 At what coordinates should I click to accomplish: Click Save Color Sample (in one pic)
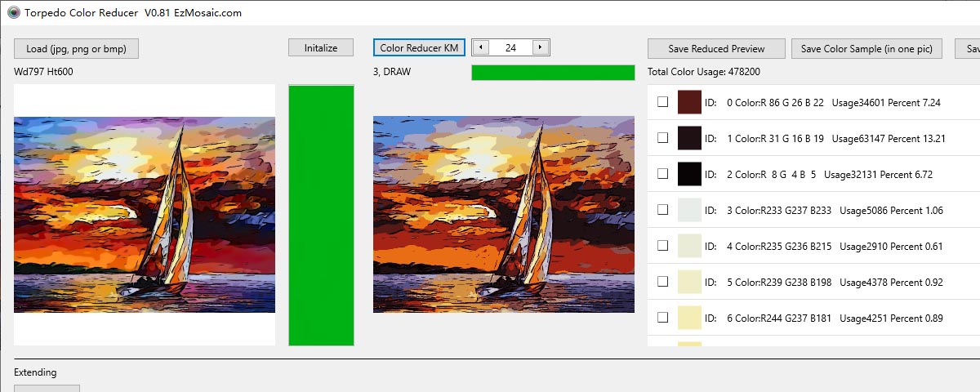866,49
